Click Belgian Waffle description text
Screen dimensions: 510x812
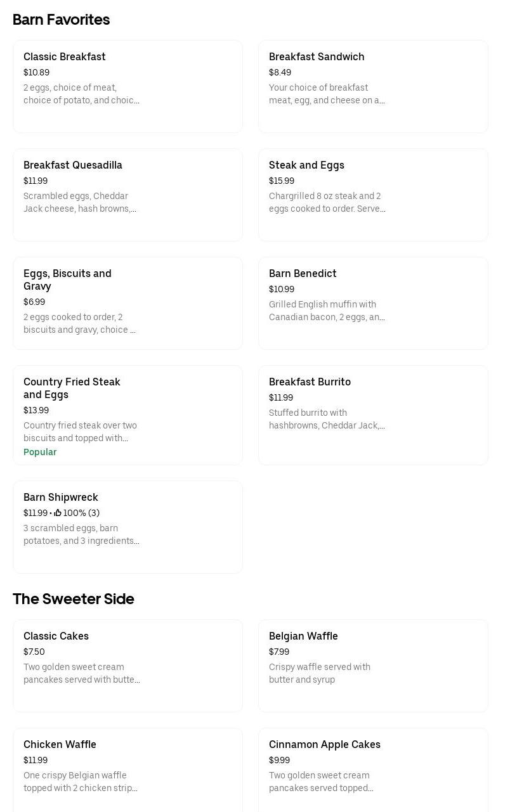(x=319, y=673)
